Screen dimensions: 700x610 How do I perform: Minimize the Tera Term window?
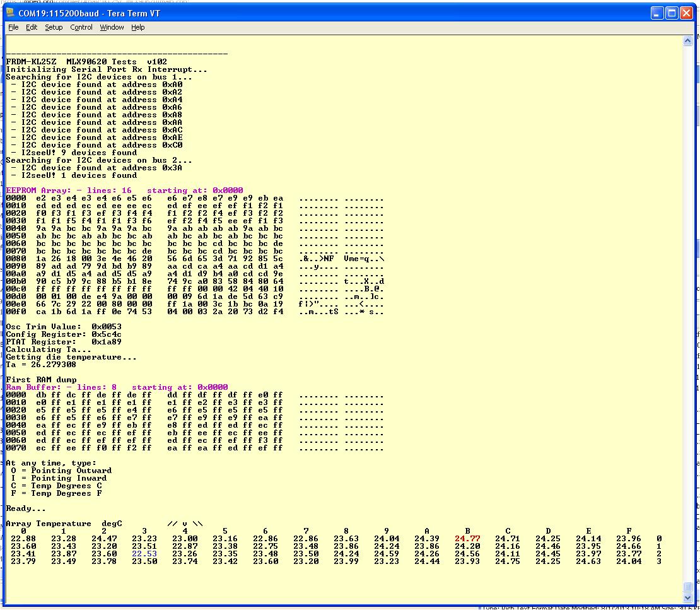(x=657, y=13)
